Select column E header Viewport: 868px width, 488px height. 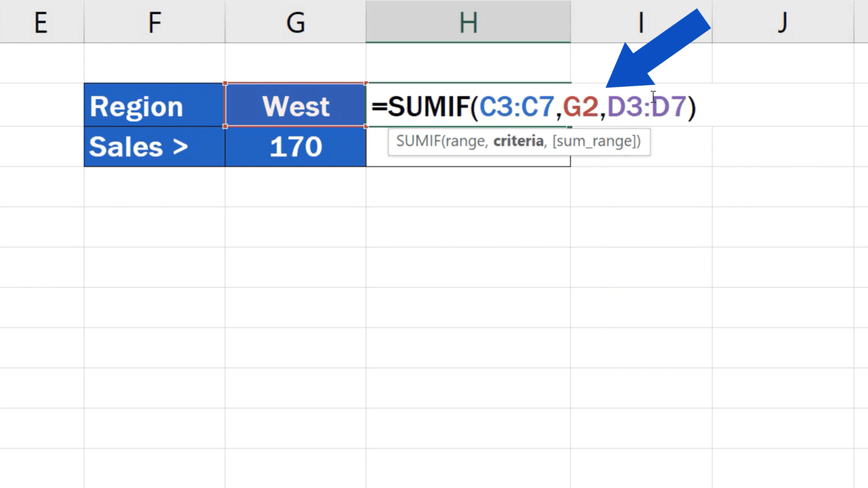[x=42, y=22]
